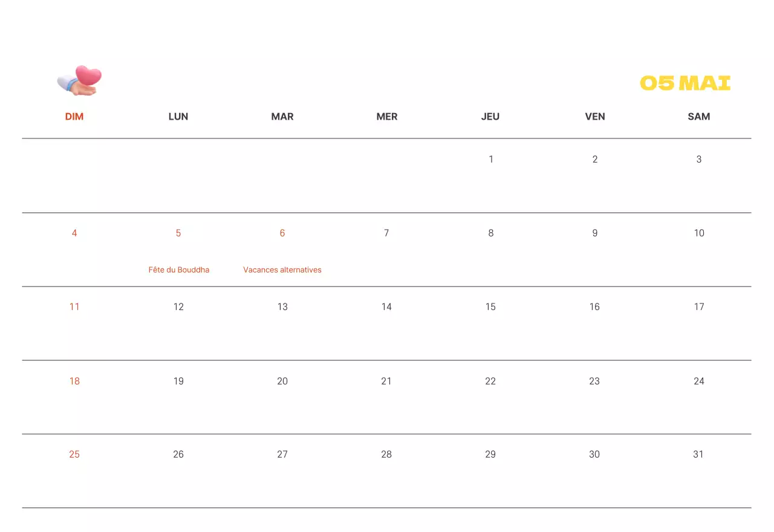This screenshot has height=532, width=774.
Task: Click the Vacances alternatives label
Action: (x=282, y=270)
